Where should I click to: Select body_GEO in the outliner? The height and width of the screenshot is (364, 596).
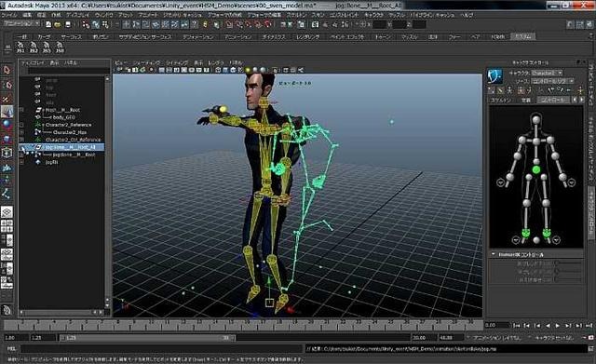[x=64, y=117]
